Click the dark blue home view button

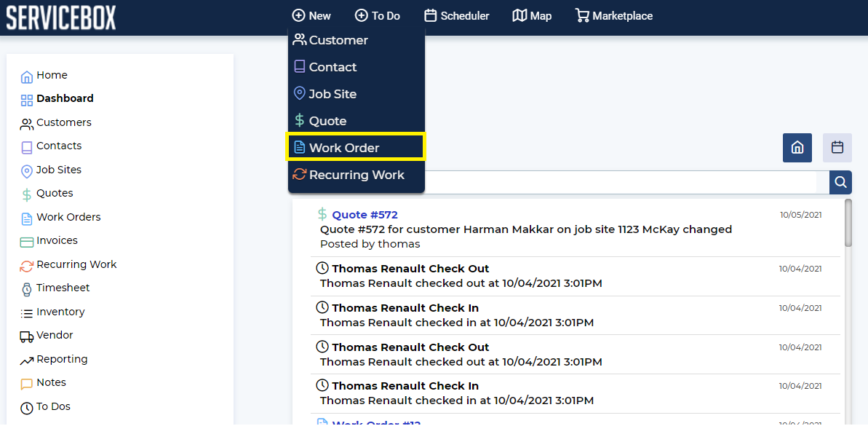coord(797,148)
